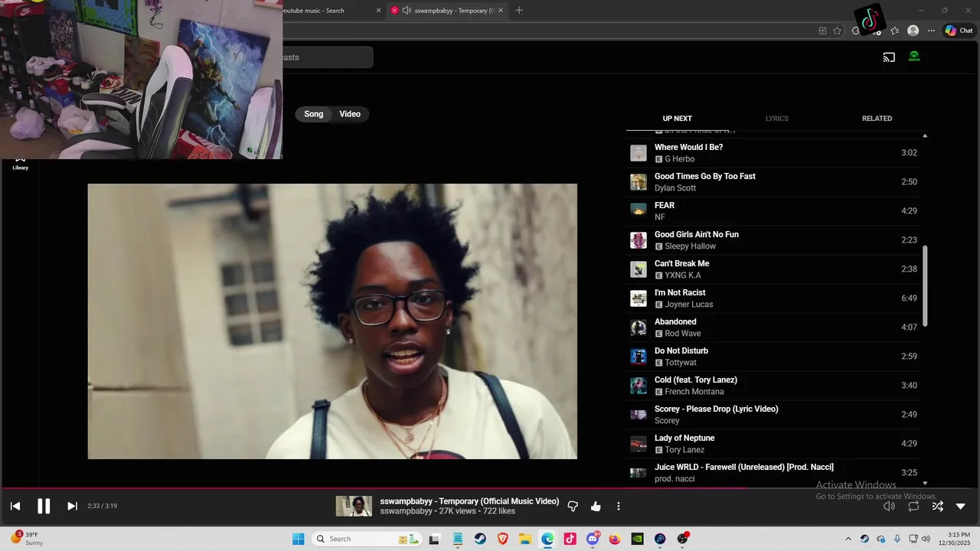The width and height of the screenshot is (980, 551).
Task: Click the Abandoned album art thumbnail
Action: tap(639, 328)
